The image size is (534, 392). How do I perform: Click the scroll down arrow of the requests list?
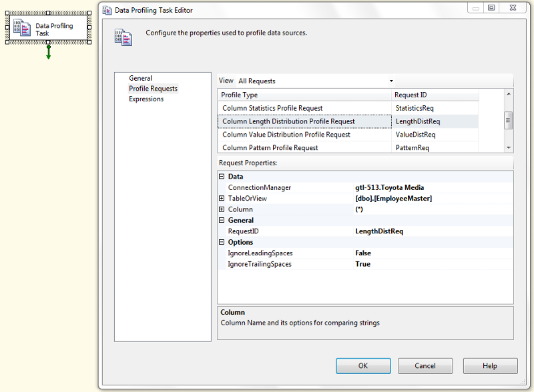pos(509,148)
